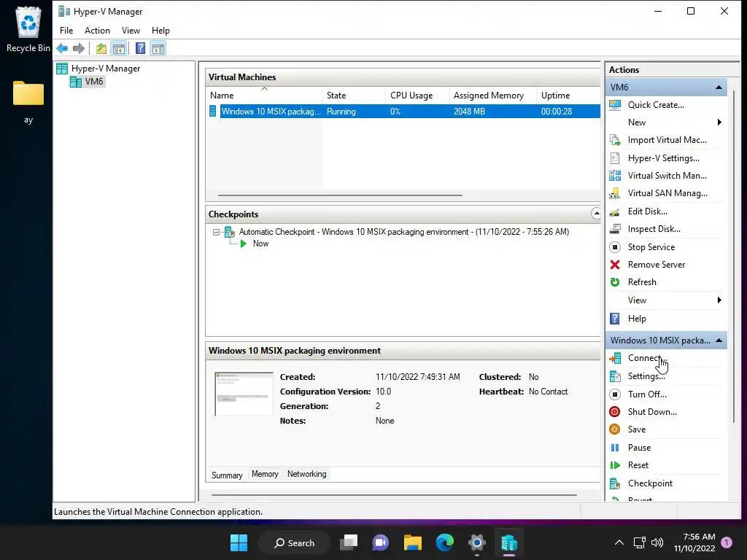Sort by the Assigned Memory column header
The width and height of the screenshot is (747, 560).
492,96
